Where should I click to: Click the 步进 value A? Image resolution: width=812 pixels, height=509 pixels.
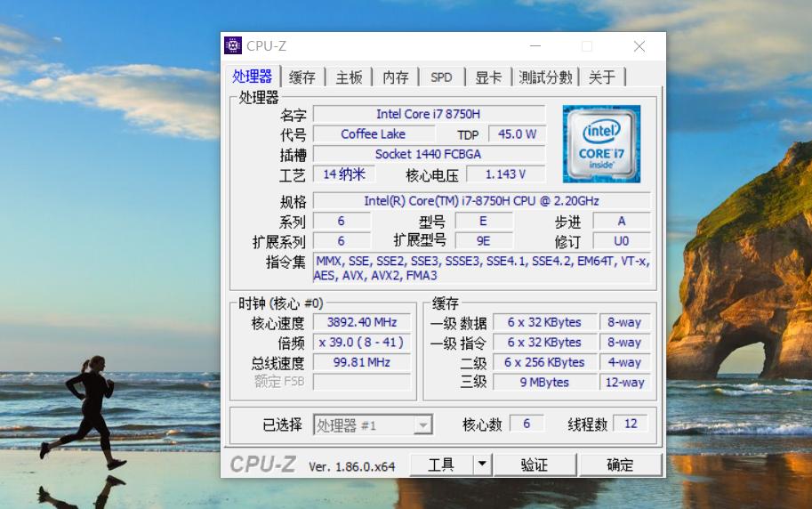pos(622,221)
